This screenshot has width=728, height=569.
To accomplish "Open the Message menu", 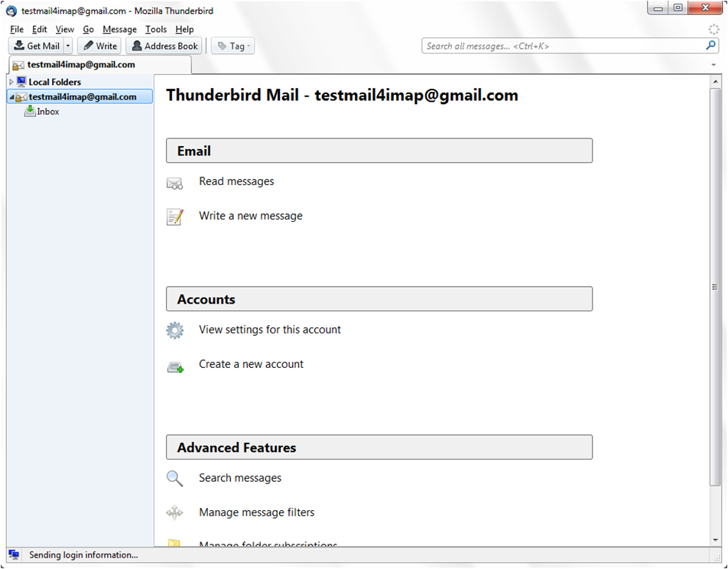I will 119,29.
